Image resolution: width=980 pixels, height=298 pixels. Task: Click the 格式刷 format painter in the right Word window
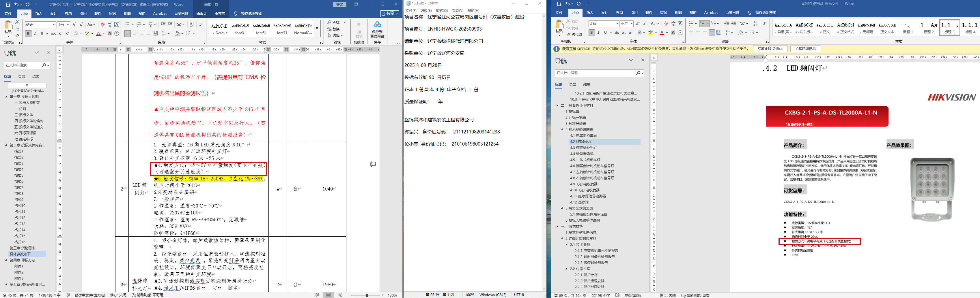tap(574, 35)
